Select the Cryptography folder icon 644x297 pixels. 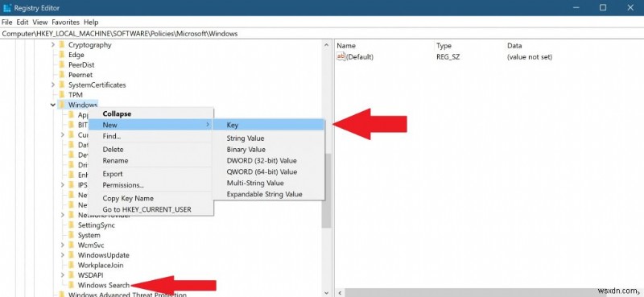tap(62, 45)
